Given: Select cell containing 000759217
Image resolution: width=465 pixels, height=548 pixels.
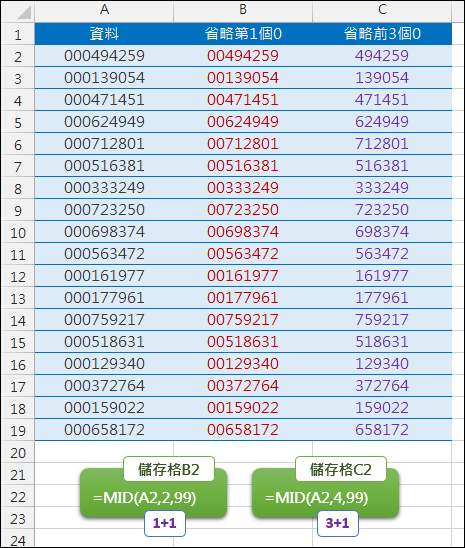Looking at the screenshot, I should point(104,320).
